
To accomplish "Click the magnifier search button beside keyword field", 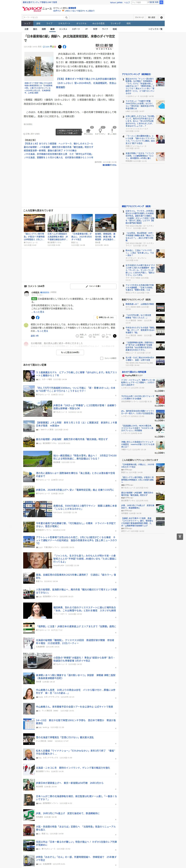I will coord(66,18).
